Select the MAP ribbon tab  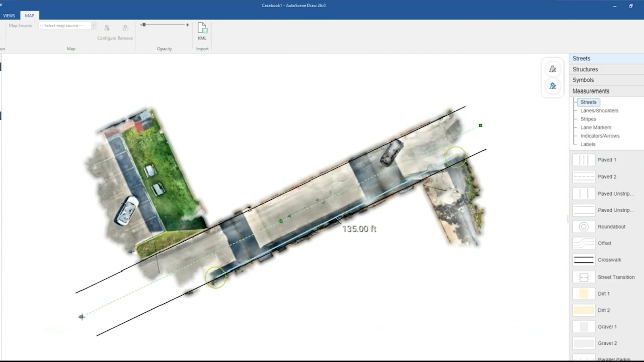pyautogui.click(x=30, y=16)
